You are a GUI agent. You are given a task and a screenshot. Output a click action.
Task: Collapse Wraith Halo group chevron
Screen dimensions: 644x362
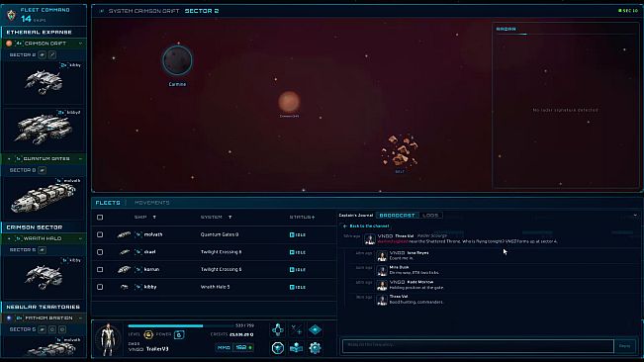80,238
